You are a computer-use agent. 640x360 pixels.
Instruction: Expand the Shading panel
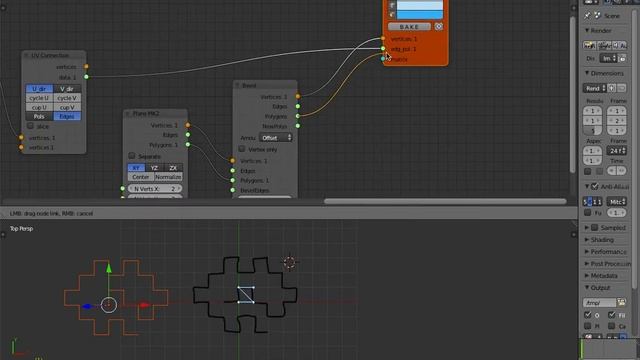(587, 240)
